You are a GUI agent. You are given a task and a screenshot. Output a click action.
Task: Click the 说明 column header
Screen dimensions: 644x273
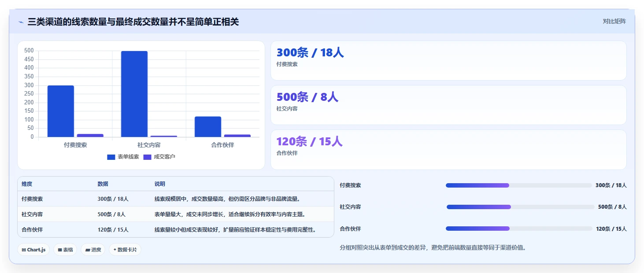pos(160,184)
